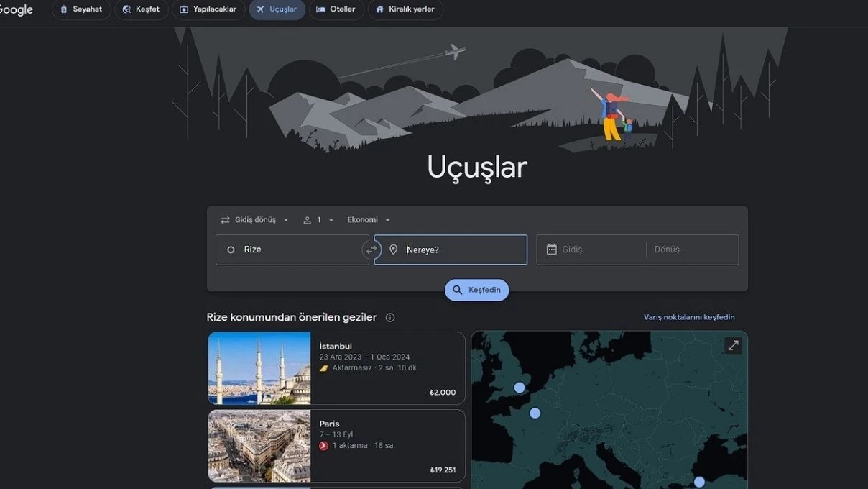Swap origin and destination icon
The width and height of the screenshot is (868, 489).
pyautogui.click(x=371, y=250)
